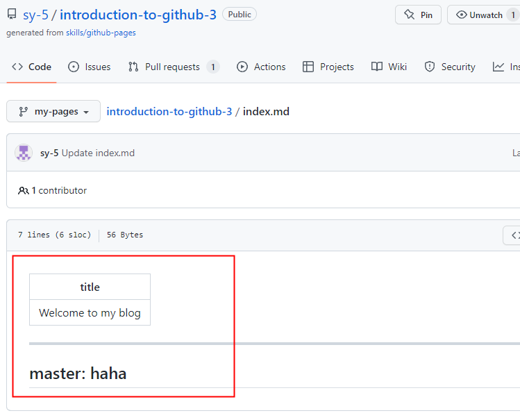
Task: Toggle Unwatch for this repository
Action: (482, 15)
